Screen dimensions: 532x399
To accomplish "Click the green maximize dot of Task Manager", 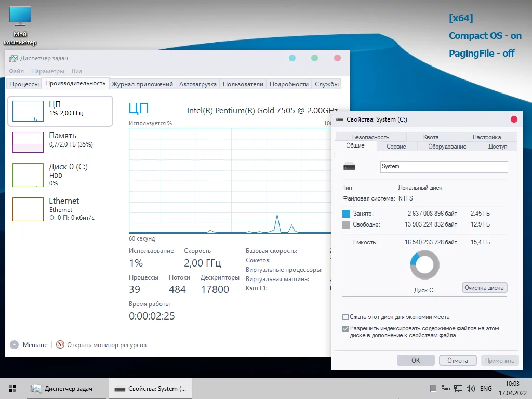I will coord(314,58).
